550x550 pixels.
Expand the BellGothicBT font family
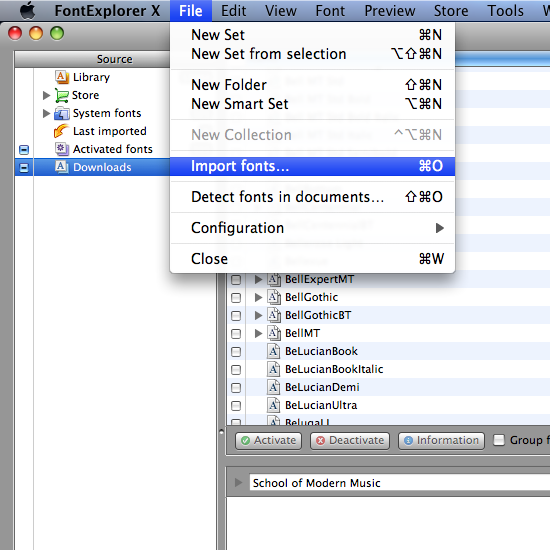(x=259, y=315)
